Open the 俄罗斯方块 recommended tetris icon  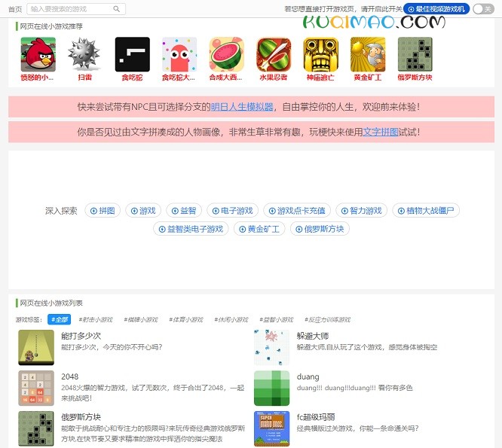coord(415,54)
